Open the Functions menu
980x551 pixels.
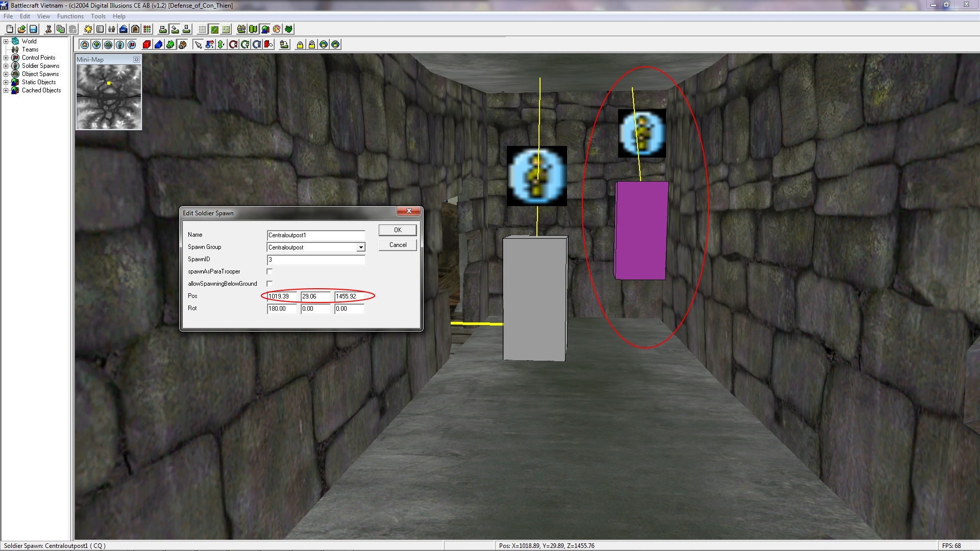(70, 16)
